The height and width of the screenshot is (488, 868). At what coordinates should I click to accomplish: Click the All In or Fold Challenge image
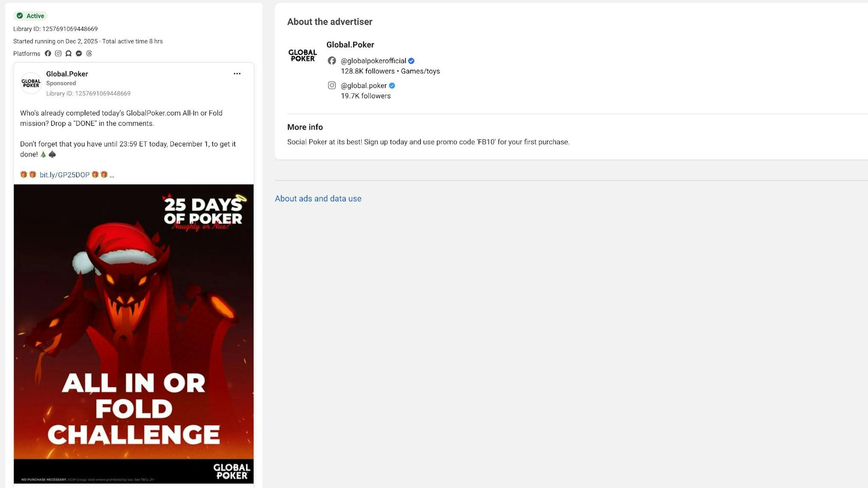pos(134,334)
